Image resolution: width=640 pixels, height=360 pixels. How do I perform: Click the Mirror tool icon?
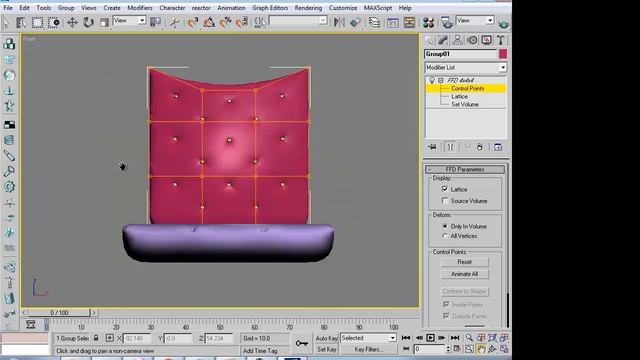click(x=339, y=22)
